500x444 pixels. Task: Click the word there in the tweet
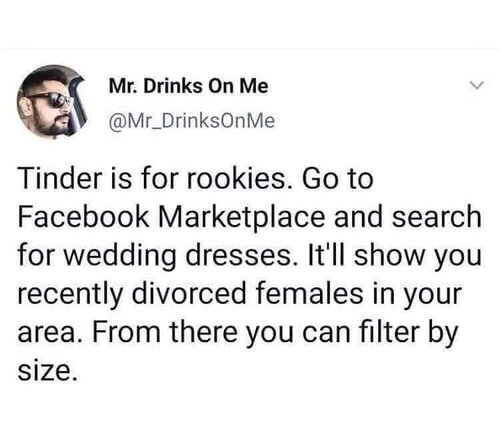(204, 332)
